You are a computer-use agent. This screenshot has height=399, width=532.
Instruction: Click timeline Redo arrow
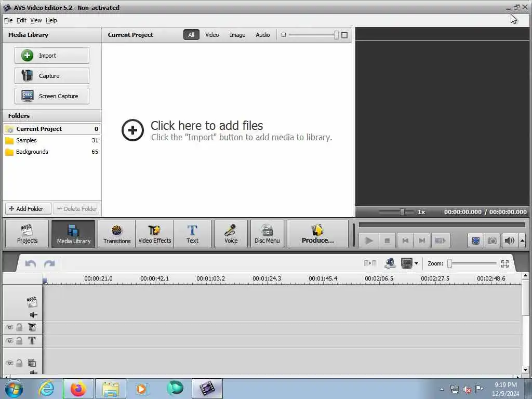[49, 263]
